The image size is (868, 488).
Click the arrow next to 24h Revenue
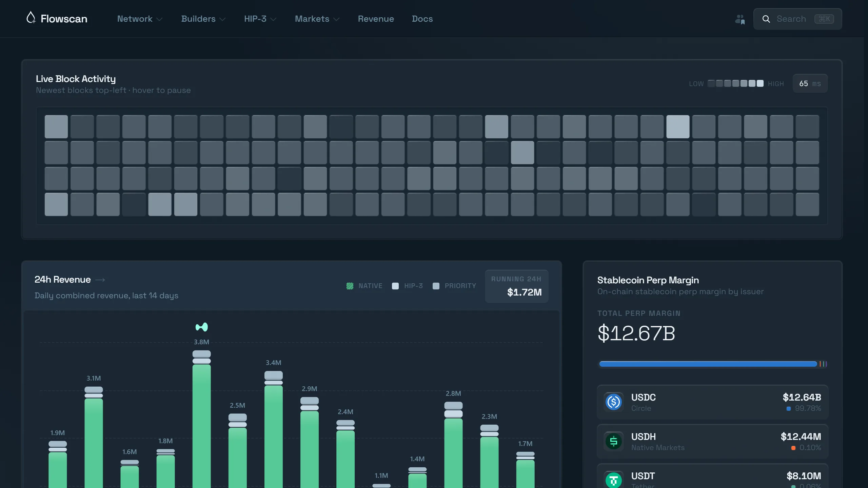100,280
